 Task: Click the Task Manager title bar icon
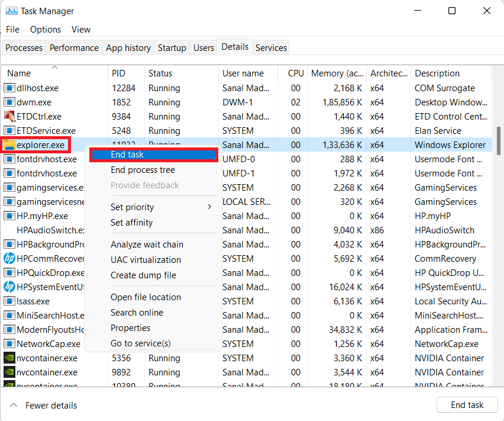coord(11,11)
